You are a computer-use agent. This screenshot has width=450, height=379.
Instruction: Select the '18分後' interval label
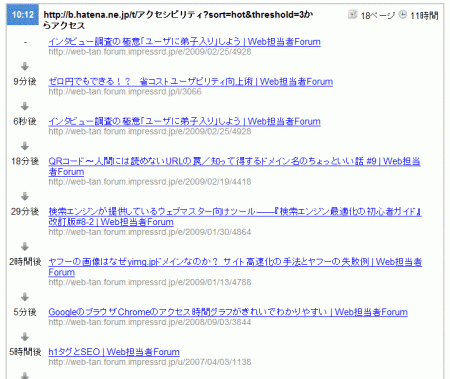point(25,161)
